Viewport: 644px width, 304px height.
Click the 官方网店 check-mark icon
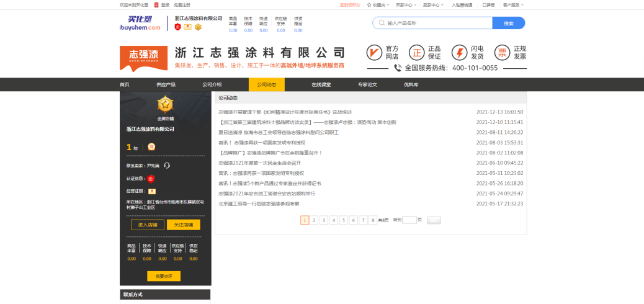pyautogui.click(x=374, y=53)
